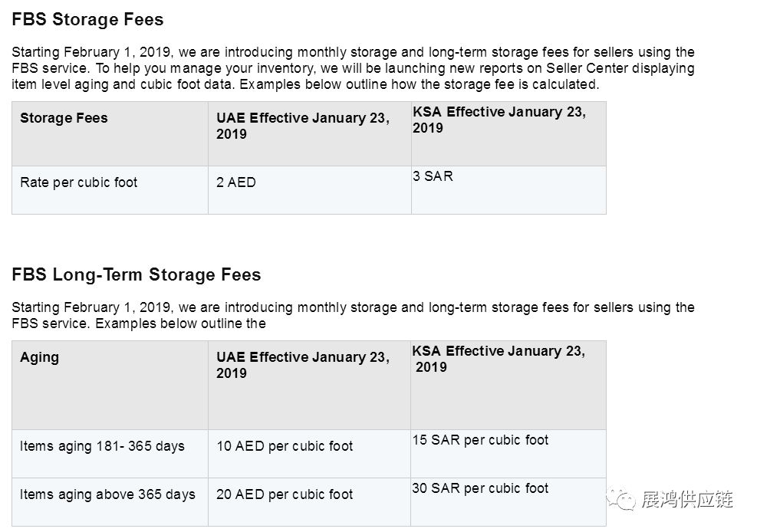Click the "FBS Long-Term Storage Fees" heading
Image resolution: width=757 pixels, height=532 pixels.
tap(136, 274)
